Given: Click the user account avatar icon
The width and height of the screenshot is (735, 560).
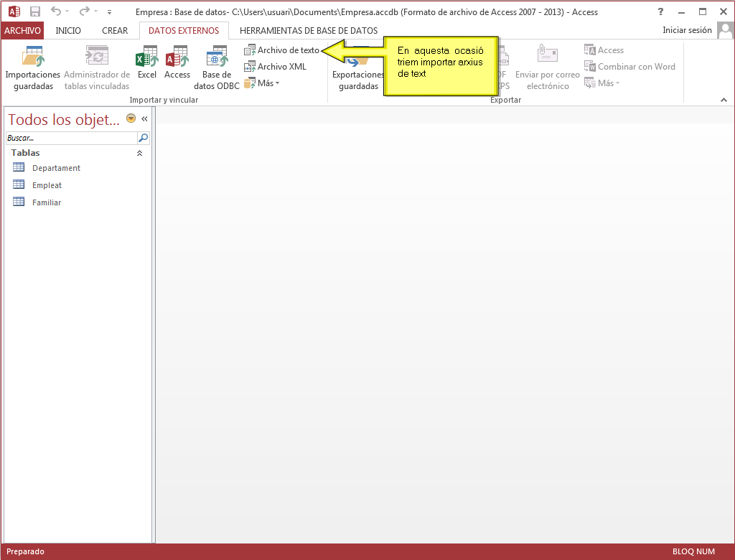Looking at the screenshot, I should (725, 30).
